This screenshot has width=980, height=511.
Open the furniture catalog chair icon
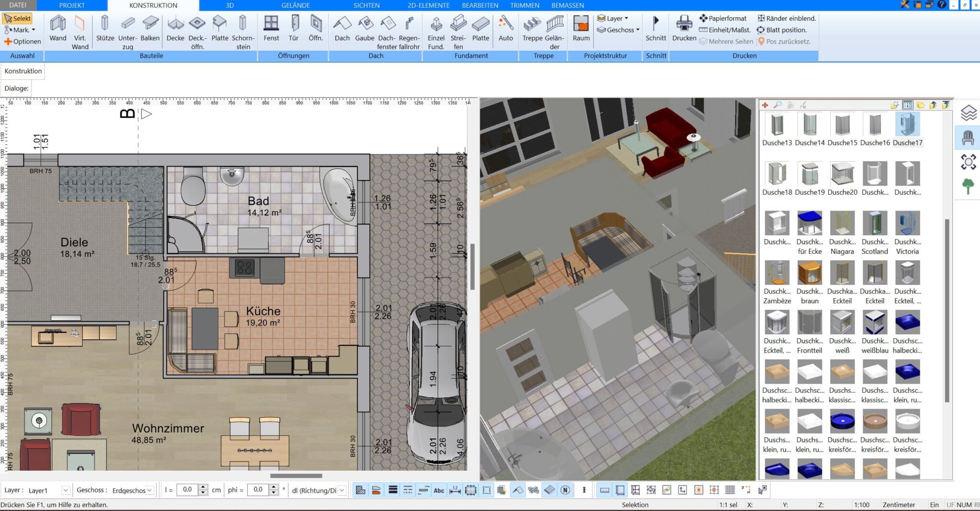[968, 138]
